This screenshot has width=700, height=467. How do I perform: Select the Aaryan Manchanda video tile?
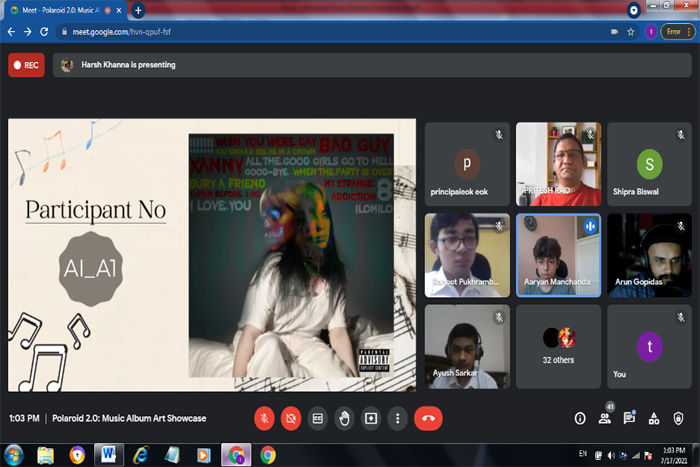[x=558, y=255]
